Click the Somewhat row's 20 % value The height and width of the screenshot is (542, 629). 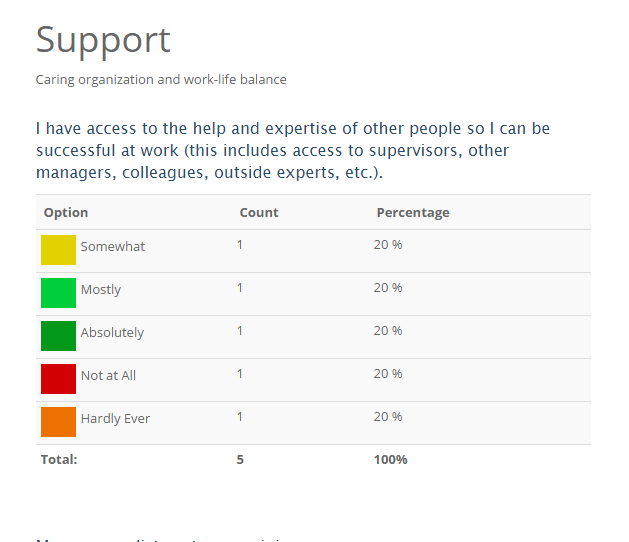[x=388, y=245]
